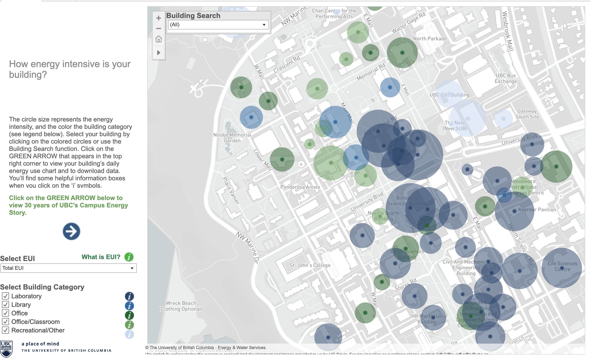Open the Total EUI dropdown

pos(68,268)
